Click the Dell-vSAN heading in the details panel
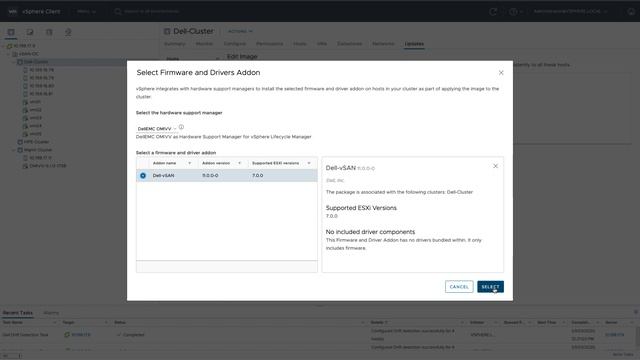 click(341, 168)
